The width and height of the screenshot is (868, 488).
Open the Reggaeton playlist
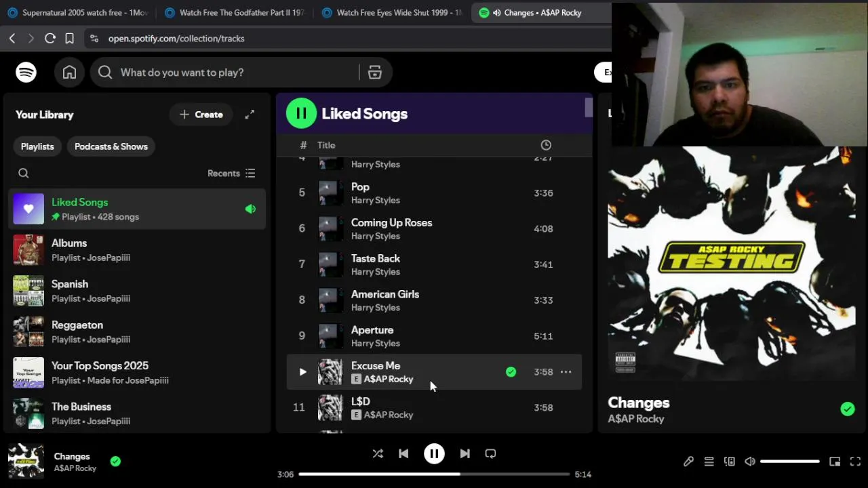(137, 331)
